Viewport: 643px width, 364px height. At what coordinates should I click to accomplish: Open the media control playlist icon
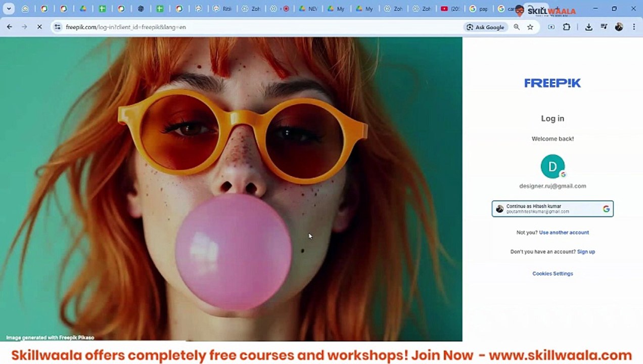pos(604,27)
